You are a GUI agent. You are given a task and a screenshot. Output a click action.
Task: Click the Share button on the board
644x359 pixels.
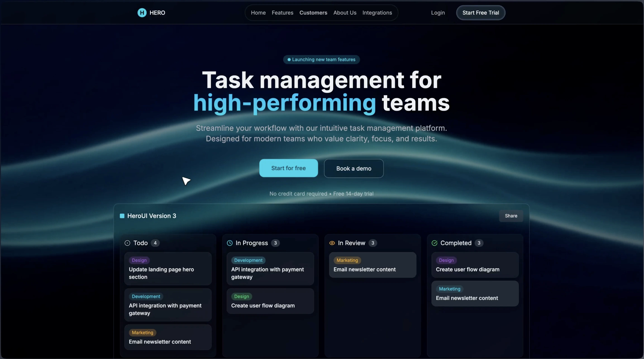click(511, 216)
